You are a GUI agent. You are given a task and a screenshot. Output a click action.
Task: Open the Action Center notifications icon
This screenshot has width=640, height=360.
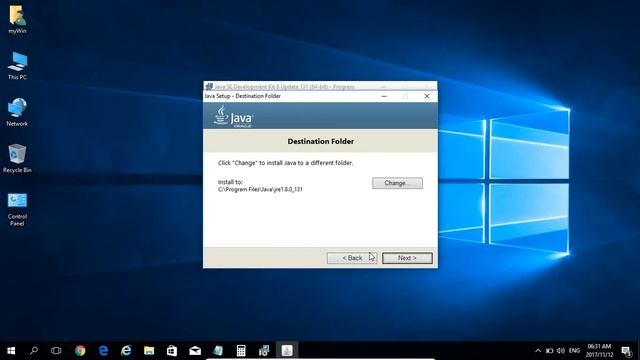tap(626, 351)
